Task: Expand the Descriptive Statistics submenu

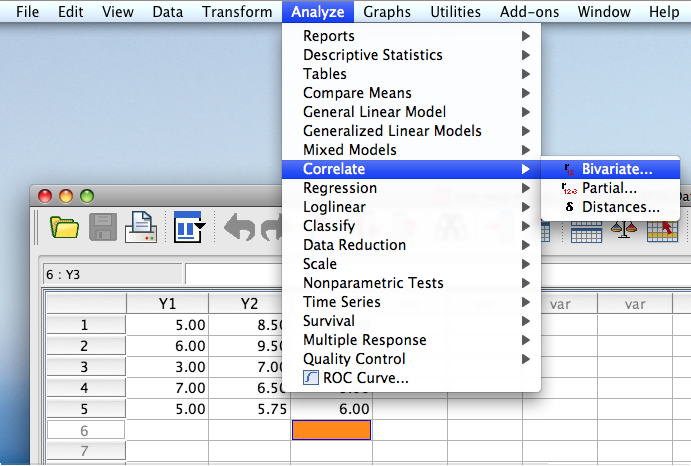Action: click(411, 55)
